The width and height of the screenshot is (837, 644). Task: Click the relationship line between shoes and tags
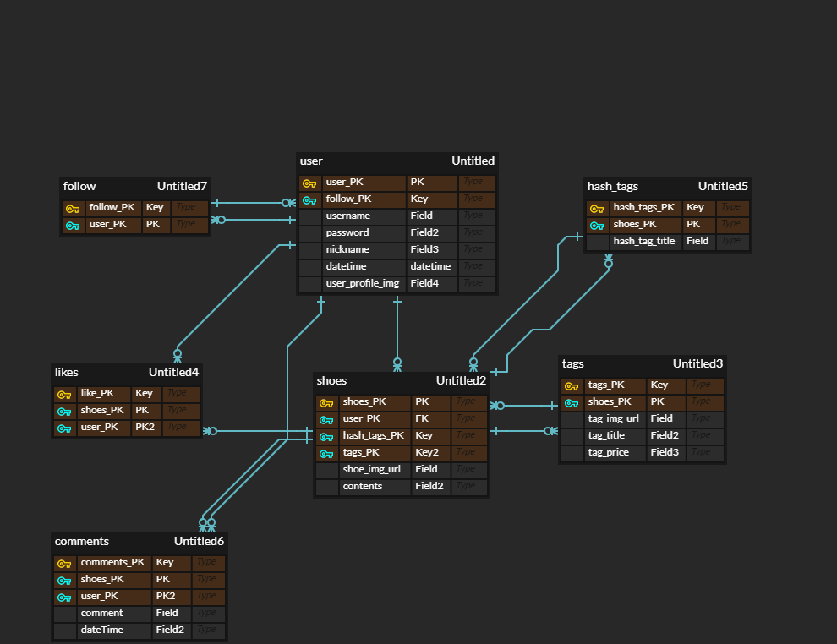(528, 405)
